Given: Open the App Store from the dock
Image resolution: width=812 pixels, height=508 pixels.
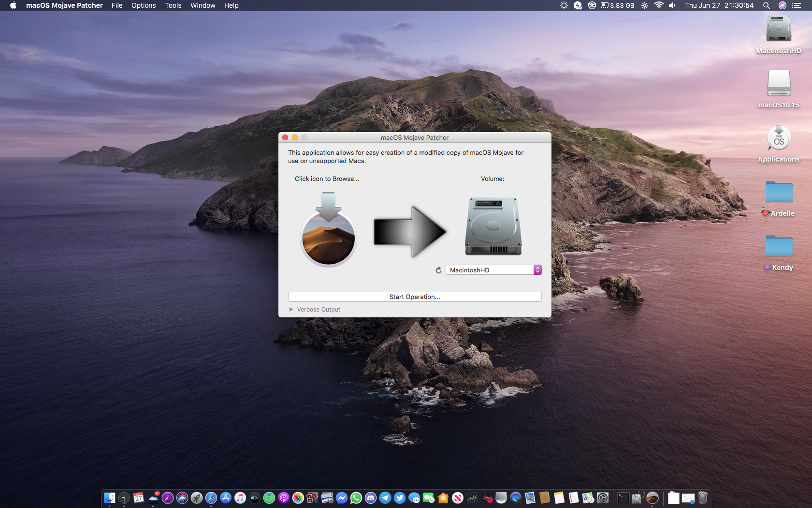Looking at the screenshot, I should coord(226,497).
